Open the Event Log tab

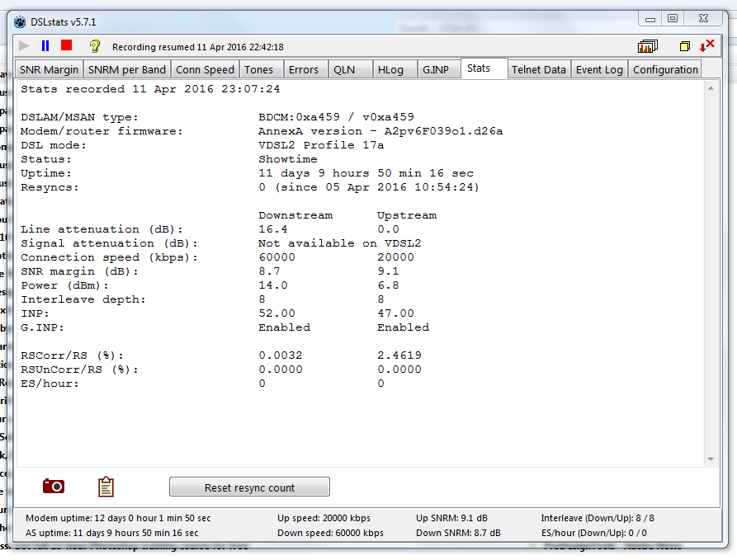point(599,70)
